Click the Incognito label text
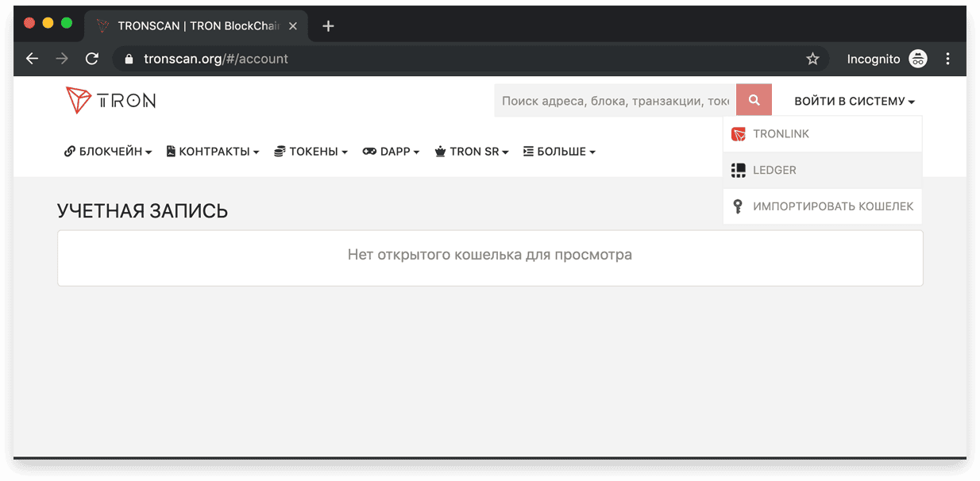Image resolution: width=980 pixels, height=481 pixels. coord(874,59)
